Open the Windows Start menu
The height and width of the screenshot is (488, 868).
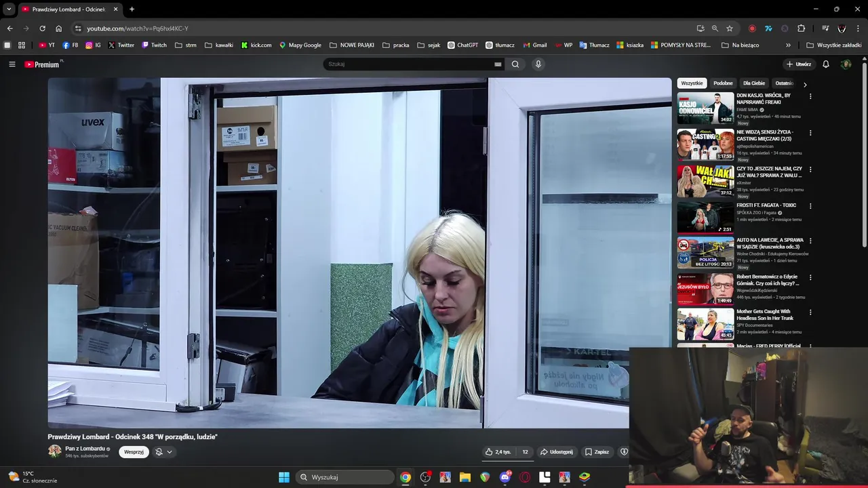(x=284, y=477)
